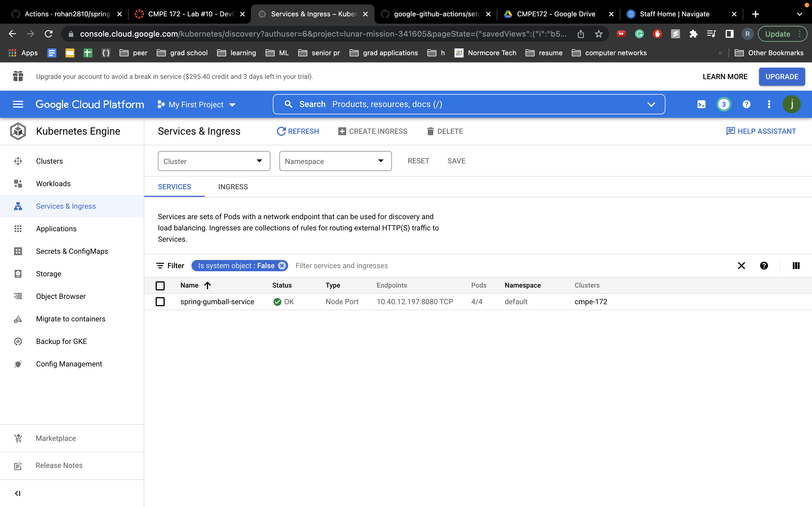Click the Upgrade account button
812x507 pixels.
[x=782, y=76]
